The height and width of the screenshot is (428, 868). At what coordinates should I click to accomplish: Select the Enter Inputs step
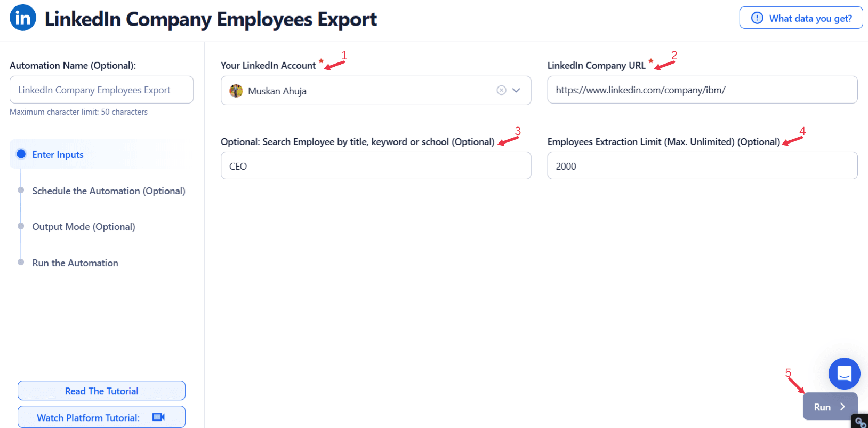click(58, 155)
